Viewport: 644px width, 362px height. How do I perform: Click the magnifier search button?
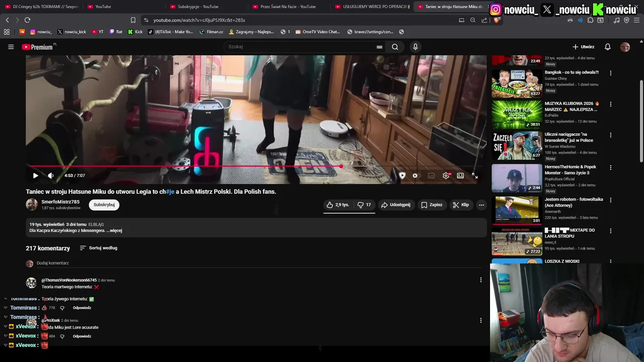395,47
